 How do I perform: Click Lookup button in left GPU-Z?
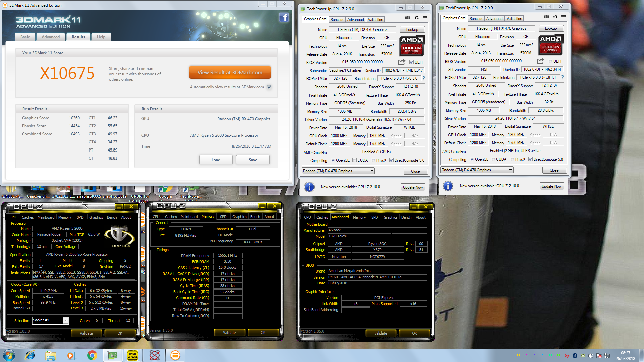pos(412,29)
